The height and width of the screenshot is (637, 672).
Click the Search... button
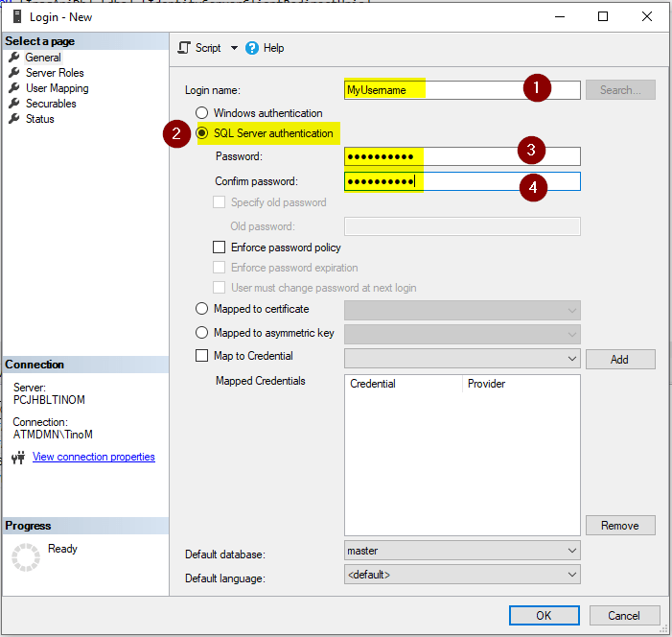tap(620, 89)
